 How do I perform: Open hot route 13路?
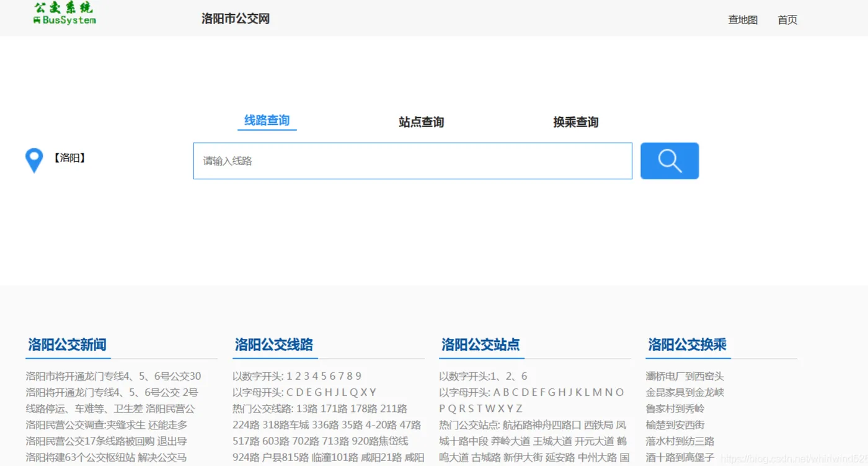click(308, 408)
